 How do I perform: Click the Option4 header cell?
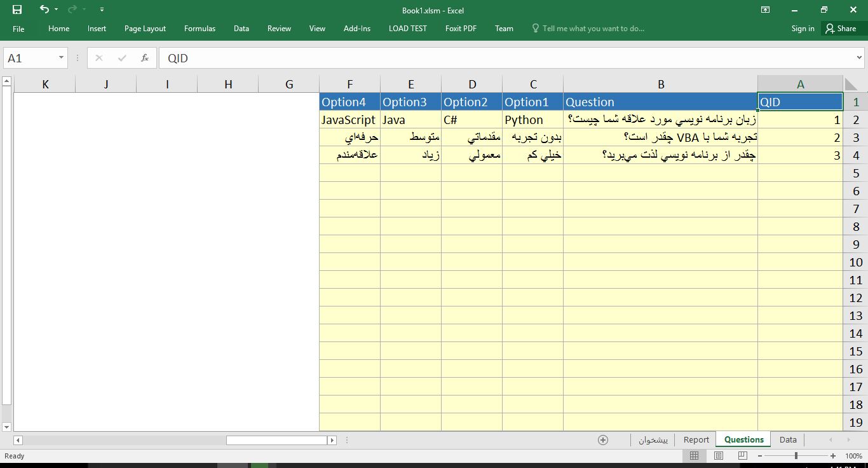pos(350,102)
